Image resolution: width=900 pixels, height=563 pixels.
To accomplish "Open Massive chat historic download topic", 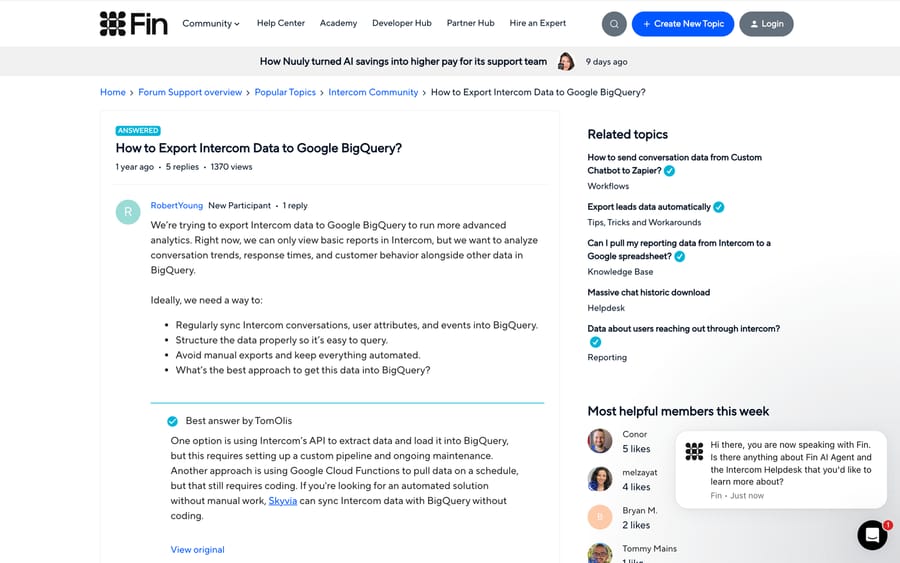I will (x=649, y=293).
